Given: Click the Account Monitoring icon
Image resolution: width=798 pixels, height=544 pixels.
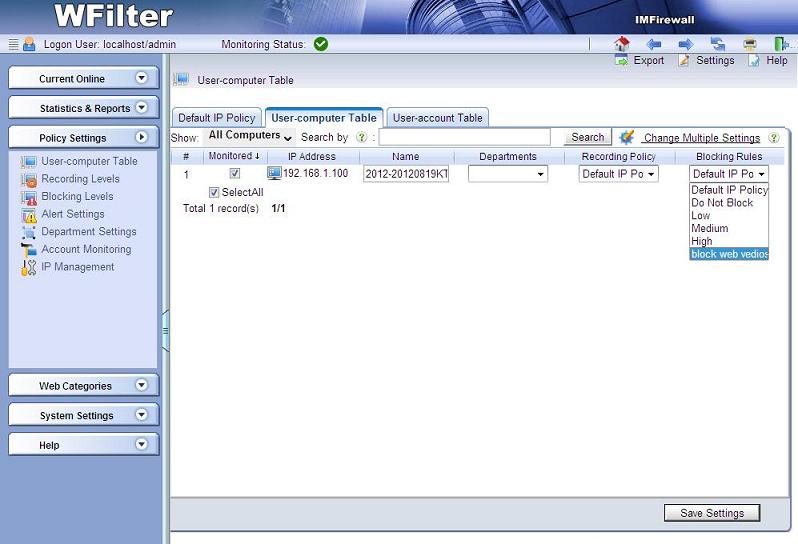Looking at the screenshot, I should pos(28,249).
